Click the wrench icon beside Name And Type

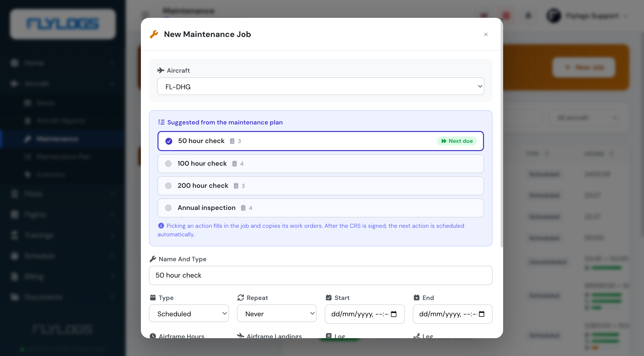(x=153, y=259)
